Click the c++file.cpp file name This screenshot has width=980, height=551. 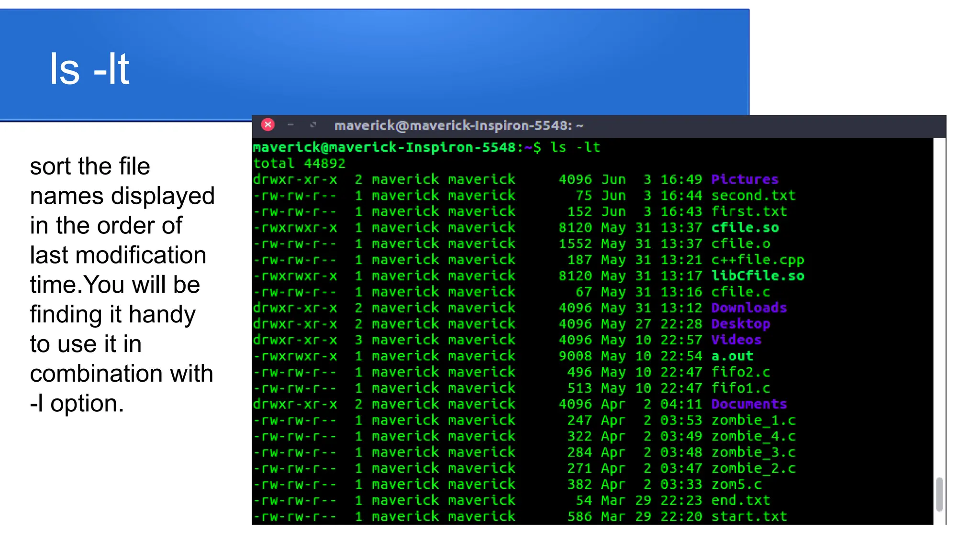757,260
